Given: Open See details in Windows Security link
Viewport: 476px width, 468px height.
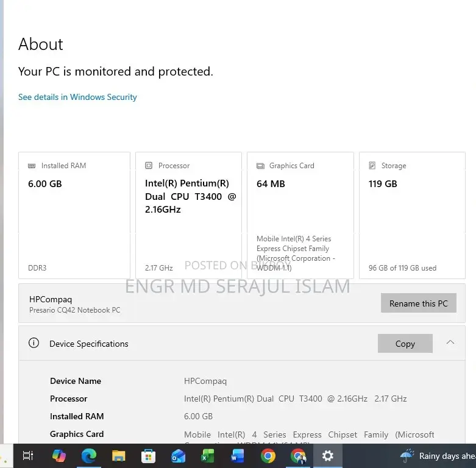Looking at the screenshot, I should point(77,97).
